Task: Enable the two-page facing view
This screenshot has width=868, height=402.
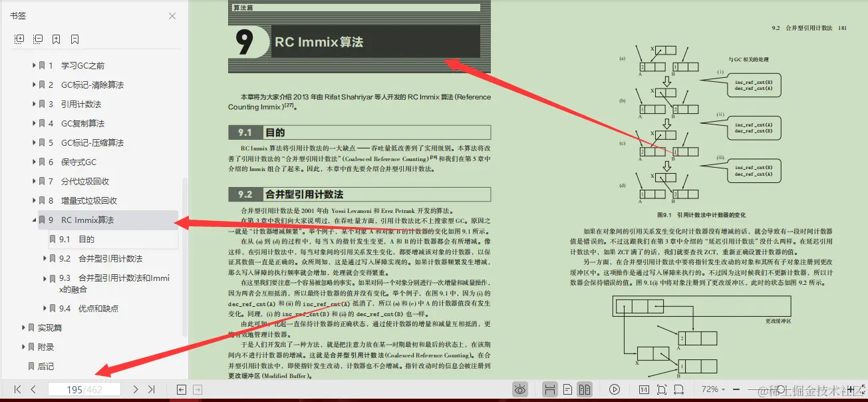Action: coord(585,389)
